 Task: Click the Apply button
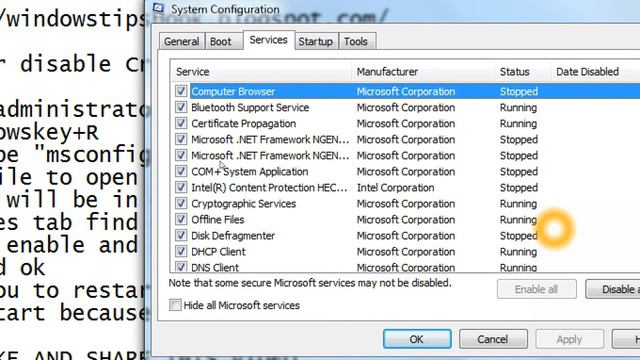(569, 339)
